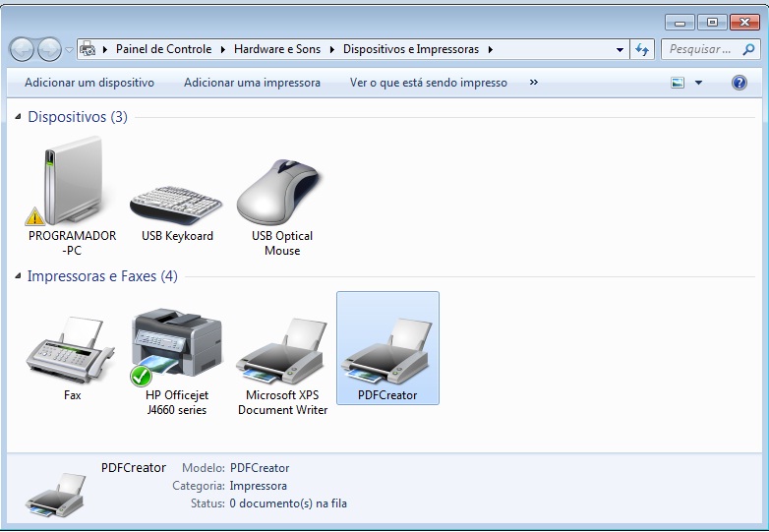Click Adicionar um dispositivo
Viewport: 769px width, 532px height.
tap(89, 83)
